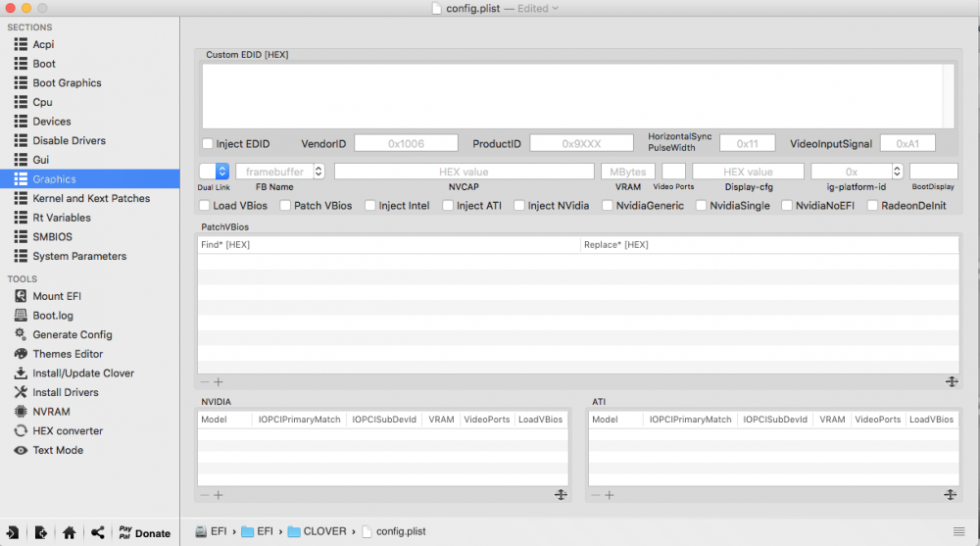
Task: Click the VendorID input field
Action: pos(407,143)
